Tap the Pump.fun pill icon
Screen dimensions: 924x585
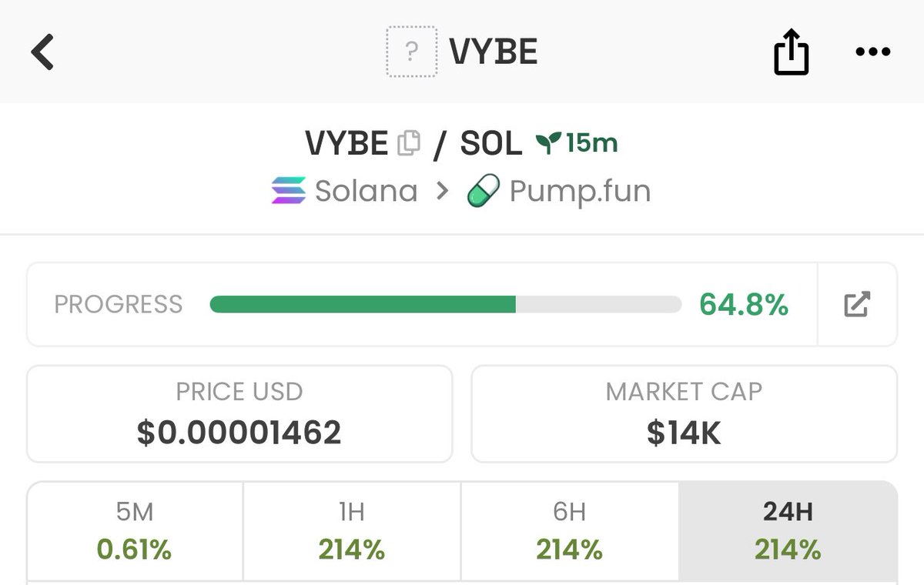484,190
